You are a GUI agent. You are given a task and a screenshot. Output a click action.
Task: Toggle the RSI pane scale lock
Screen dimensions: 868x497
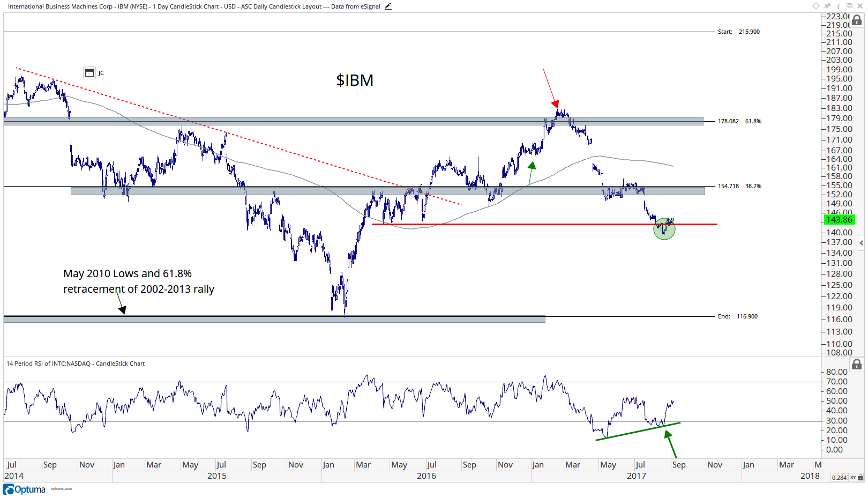857,365
